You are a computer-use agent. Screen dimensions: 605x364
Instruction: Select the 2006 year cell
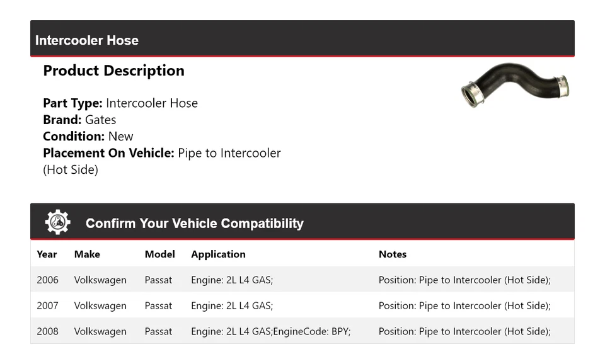[x=47, y=280]
